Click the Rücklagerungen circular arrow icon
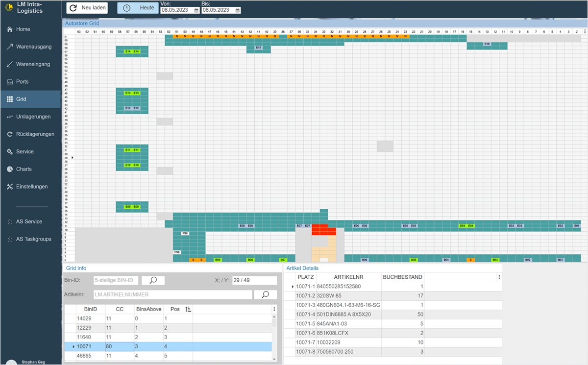This screenshot has width=588, height=365. [10, 134]
